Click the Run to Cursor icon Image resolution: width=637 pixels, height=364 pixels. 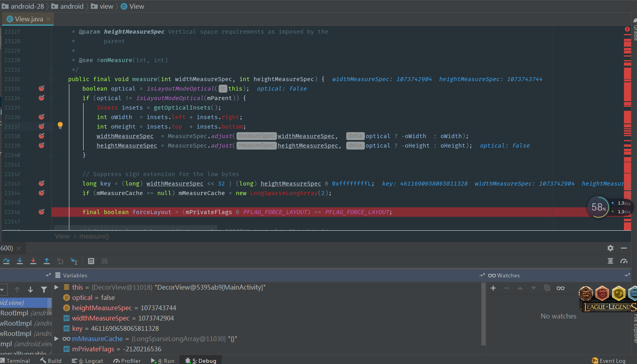point(74,261)
